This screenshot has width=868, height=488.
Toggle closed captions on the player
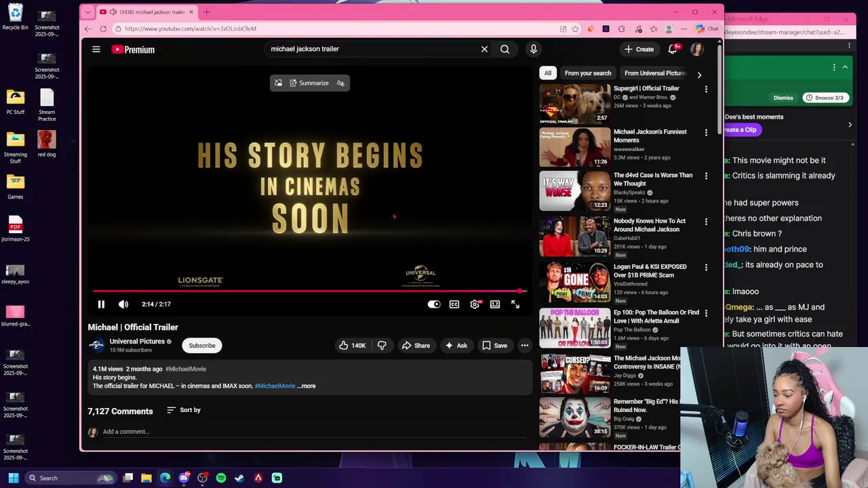[x=454, y=304]
